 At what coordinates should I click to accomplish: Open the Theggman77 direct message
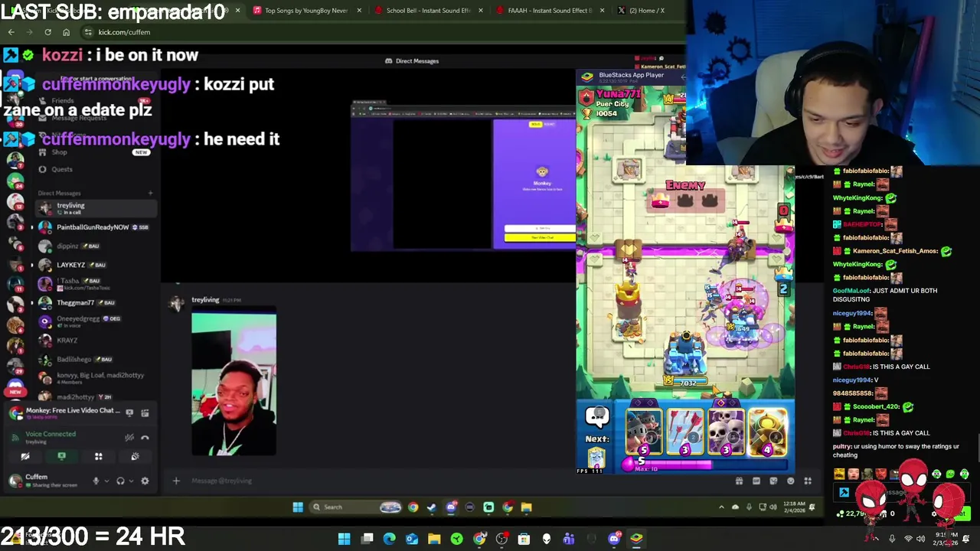click(x=96, y=302)
